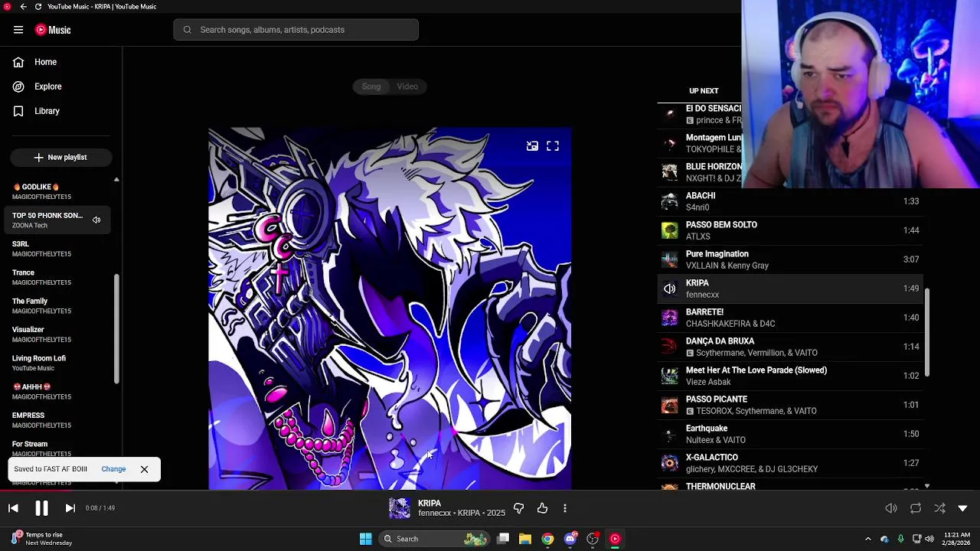980x551 pixels.
Task: Enter fullscreen on the album art
Action: [553, 146]
